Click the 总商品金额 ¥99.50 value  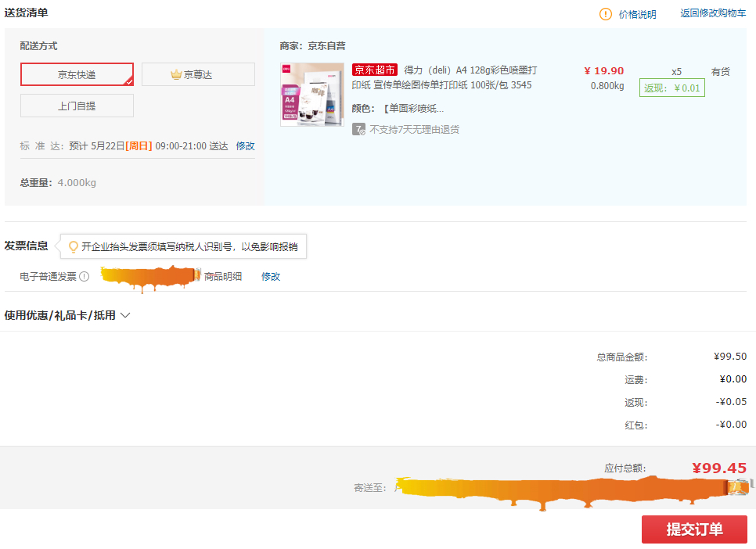click(730, 356)
